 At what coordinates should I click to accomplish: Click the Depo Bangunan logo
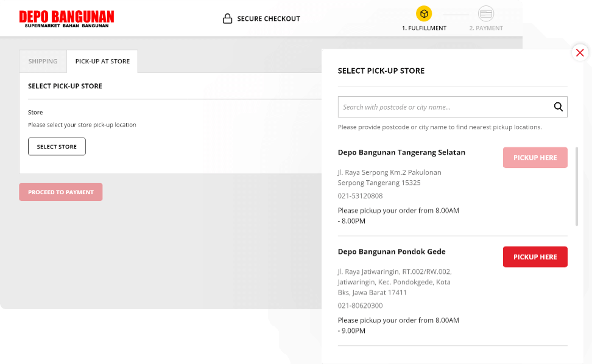[x=66, y=19]
